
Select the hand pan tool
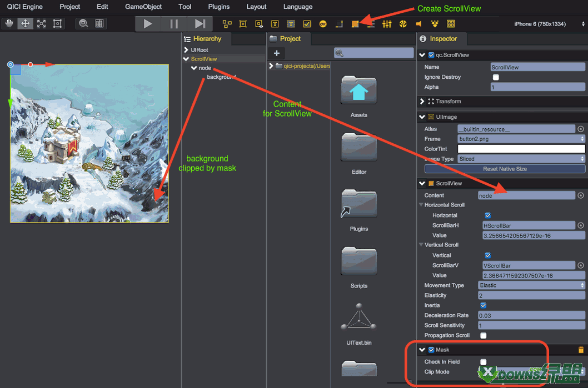(9, 24)
